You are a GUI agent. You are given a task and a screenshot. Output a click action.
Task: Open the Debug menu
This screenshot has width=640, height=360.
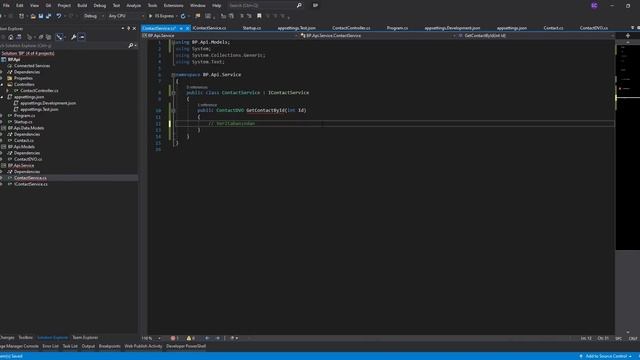[x=100, y=6]
